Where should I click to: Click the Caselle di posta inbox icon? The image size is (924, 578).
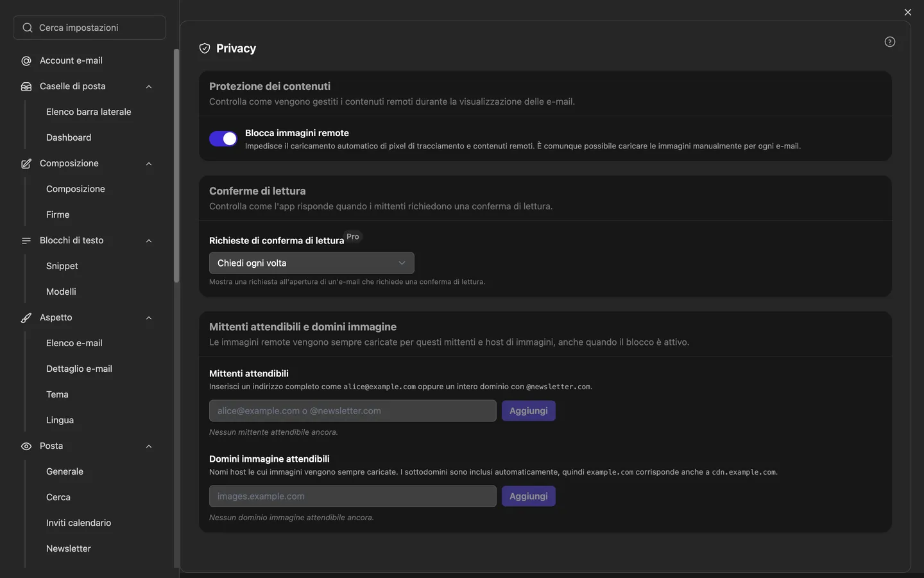point(26,87)
